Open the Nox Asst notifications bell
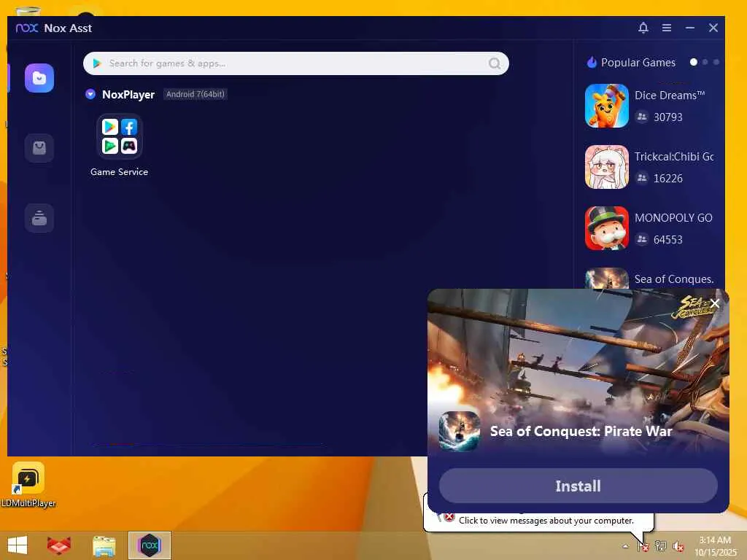Viewport: 747px width, 560px height. click(643, 28)
